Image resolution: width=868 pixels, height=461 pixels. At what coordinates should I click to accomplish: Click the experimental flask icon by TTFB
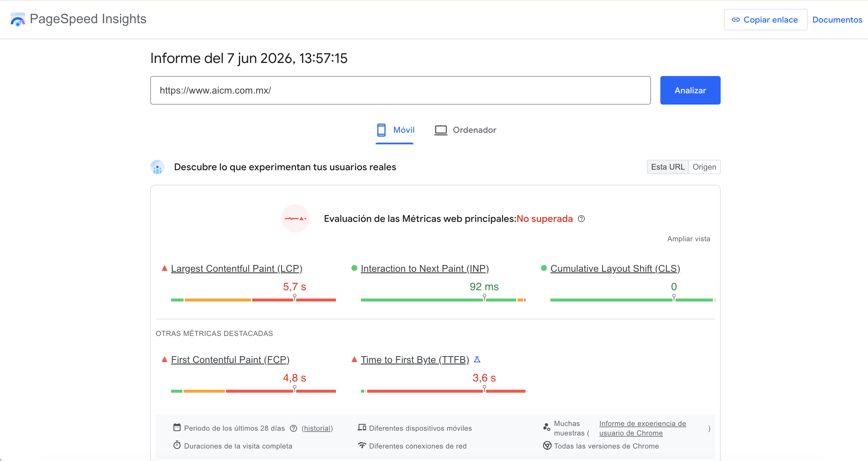477,359
